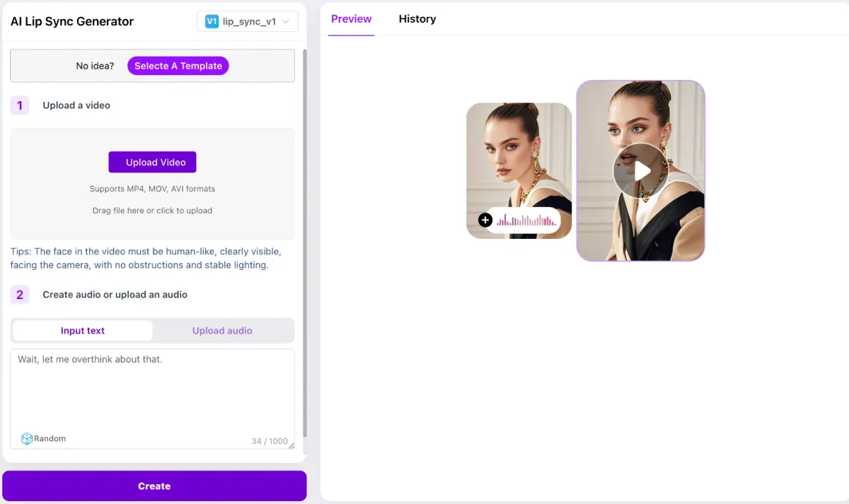849x504 pixels.
Task: Click the Selecte A Template pill
Action: (178, 66)
